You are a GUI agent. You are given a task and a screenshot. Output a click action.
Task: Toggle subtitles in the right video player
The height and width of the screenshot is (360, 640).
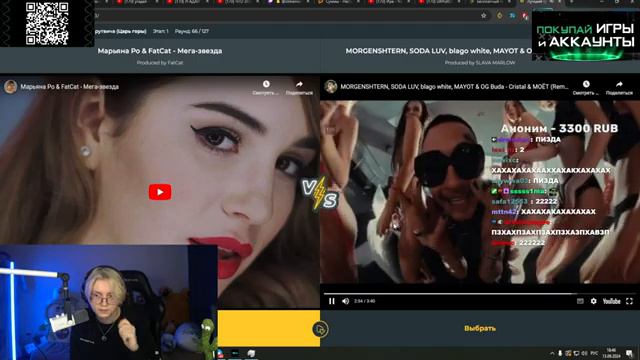coord(580,301)
